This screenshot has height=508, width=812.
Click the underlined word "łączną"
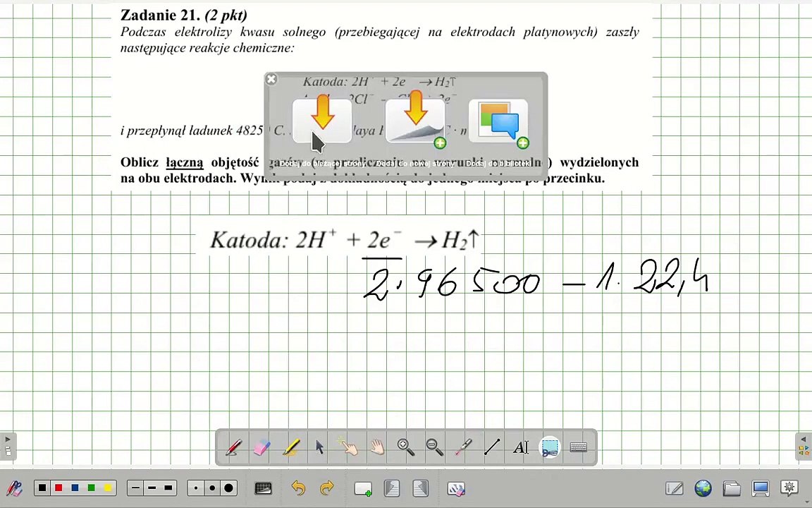pos(185,162)
